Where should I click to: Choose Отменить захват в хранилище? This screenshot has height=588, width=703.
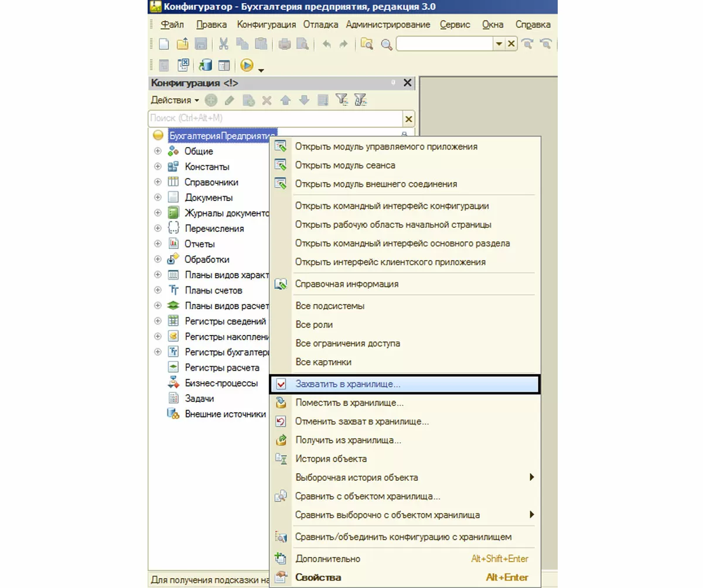404,421
